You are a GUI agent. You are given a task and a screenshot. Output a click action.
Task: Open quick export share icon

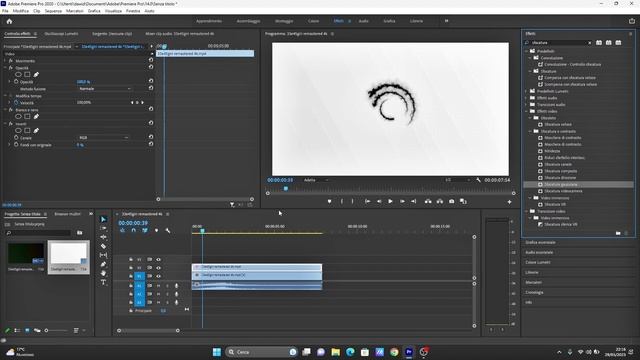tap(632, 21)
